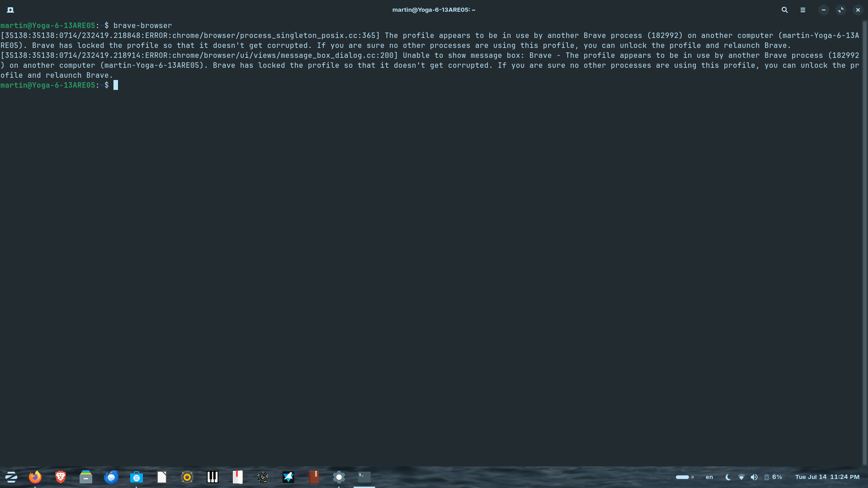Restore down the terminal window
The width and height of the screenshot is (868, 488).
(841, 9)
